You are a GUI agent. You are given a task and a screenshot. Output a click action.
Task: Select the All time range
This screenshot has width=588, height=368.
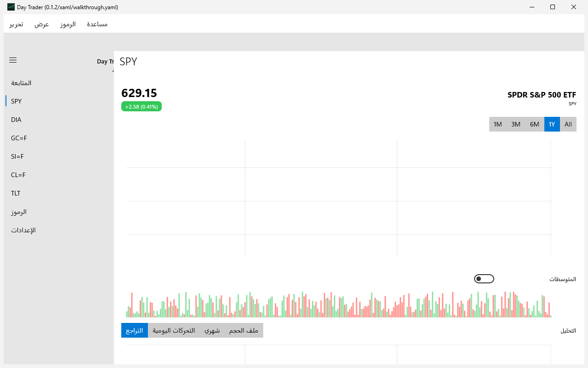pos(568,124)
